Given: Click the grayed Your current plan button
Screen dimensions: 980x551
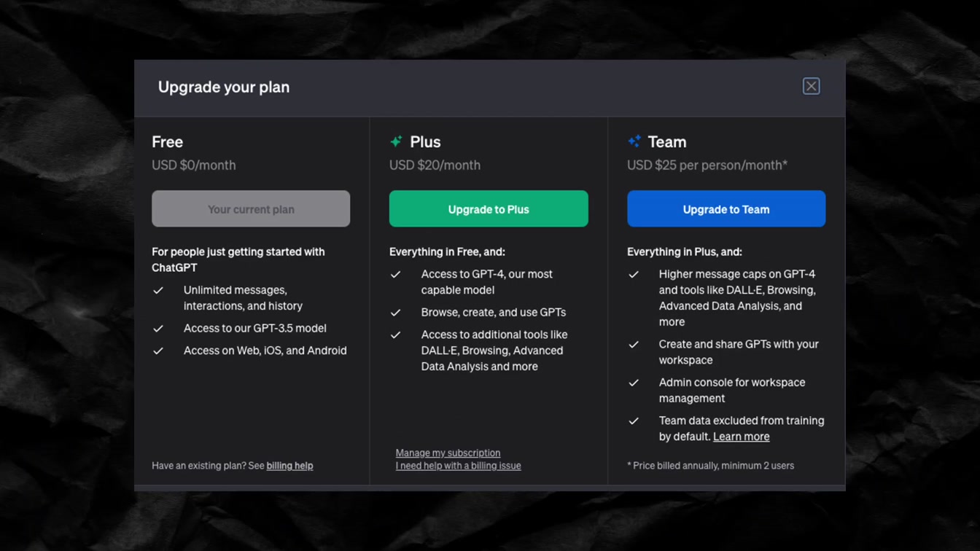Looking at the screenshot, I should pyautogui.click(x=251, y=209).
